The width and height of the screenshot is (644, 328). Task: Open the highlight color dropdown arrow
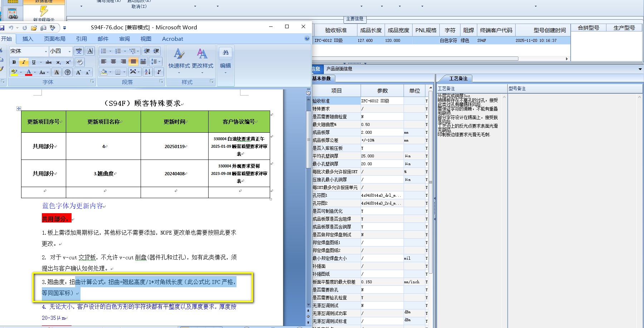[x=21, y=72]
